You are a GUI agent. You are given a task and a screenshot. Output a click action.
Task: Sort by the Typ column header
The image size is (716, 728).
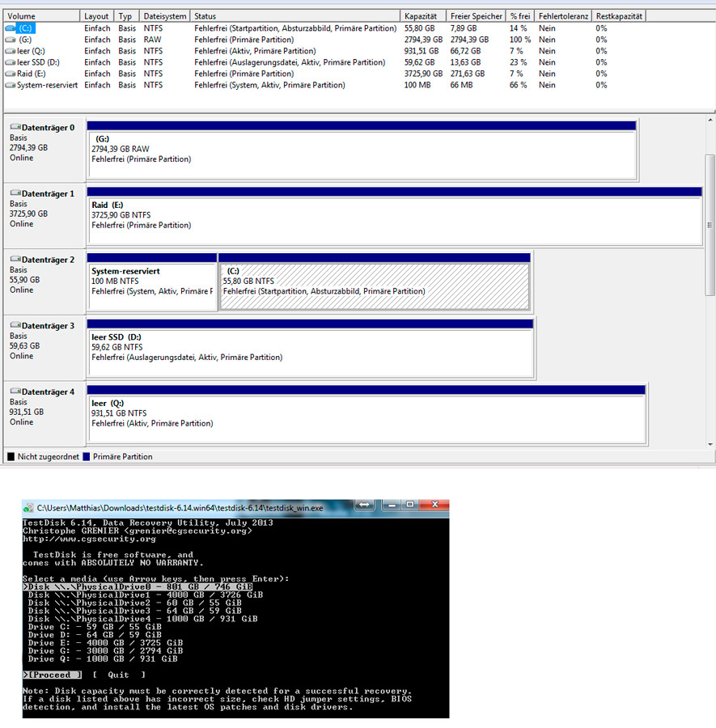[127, 16]
